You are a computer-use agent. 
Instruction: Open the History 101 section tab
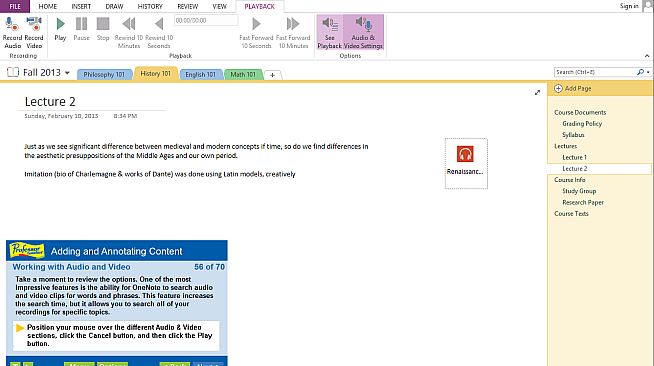[x=156, y=73]
